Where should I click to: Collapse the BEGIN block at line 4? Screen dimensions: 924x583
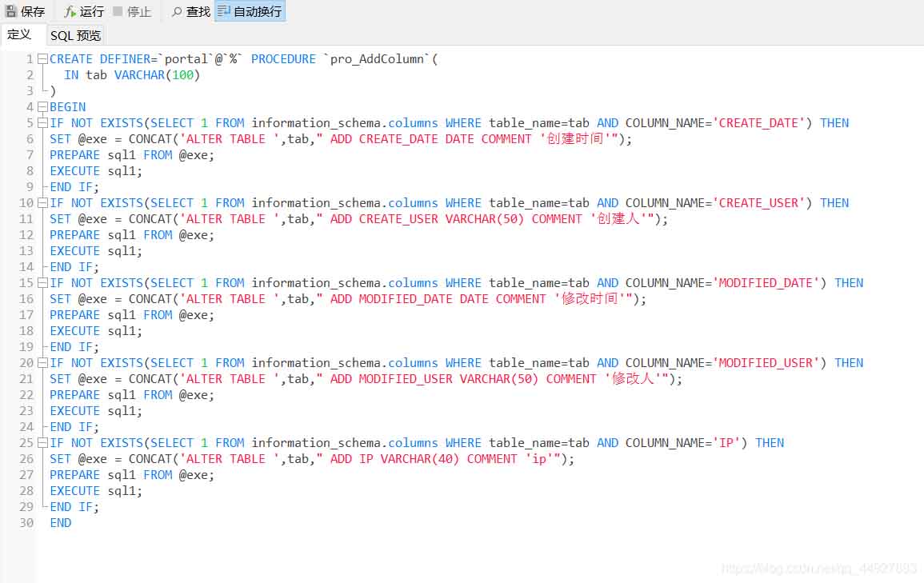[x=42, y=107]
